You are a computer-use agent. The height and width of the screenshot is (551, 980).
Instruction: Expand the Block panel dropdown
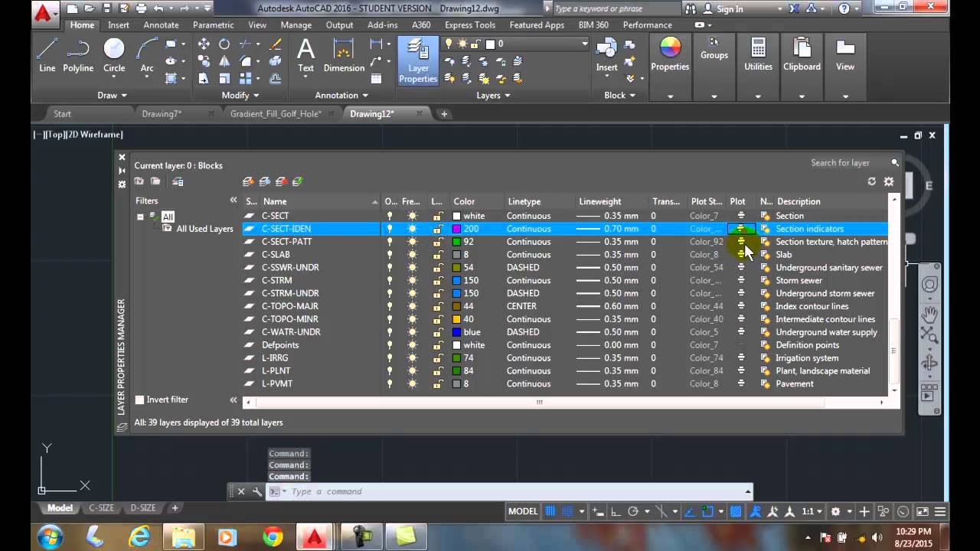coord(619,96)
